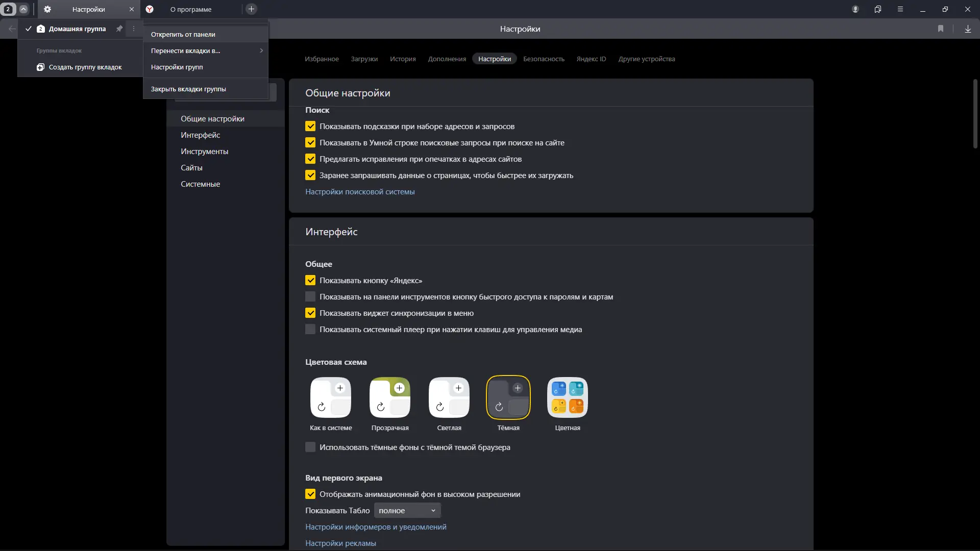Open the Показывать Табло dropdown
Viewport: 980px width, 551px height.
[407, 511]
